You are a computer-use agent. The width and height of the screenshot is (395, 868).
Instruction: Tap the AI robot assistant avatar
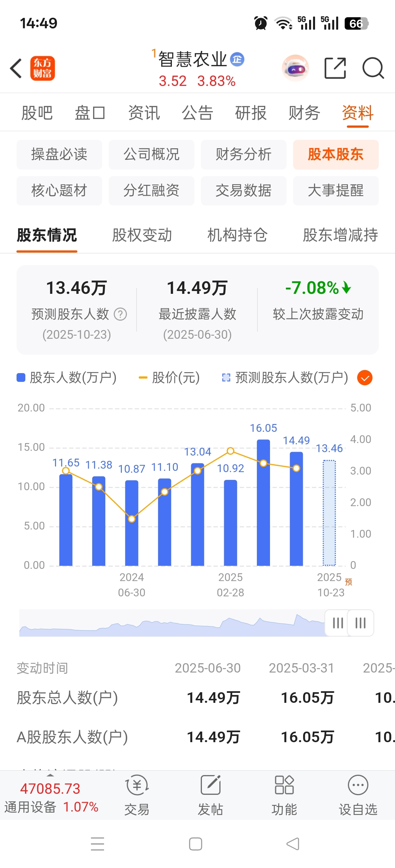[295, 68]
